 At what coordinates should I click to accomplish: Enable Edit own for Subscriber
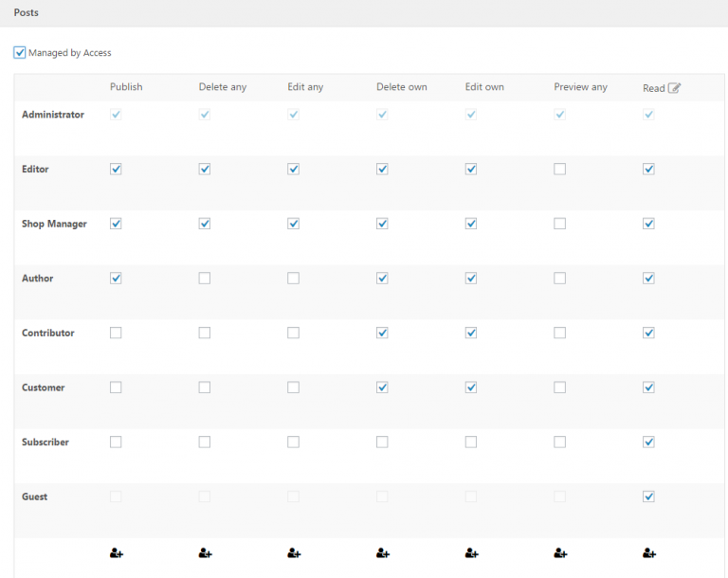[471, 442]
